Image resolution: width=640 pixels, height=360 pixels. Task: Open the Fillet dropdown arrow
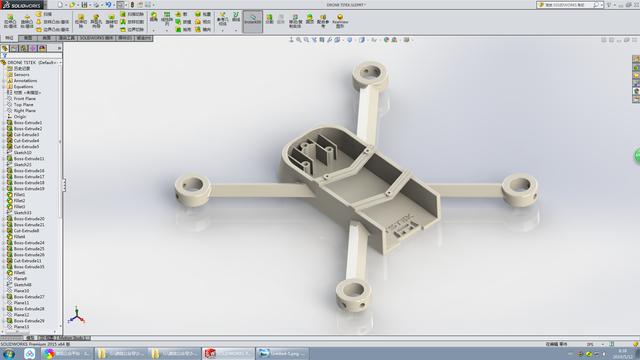pos(153,31)
